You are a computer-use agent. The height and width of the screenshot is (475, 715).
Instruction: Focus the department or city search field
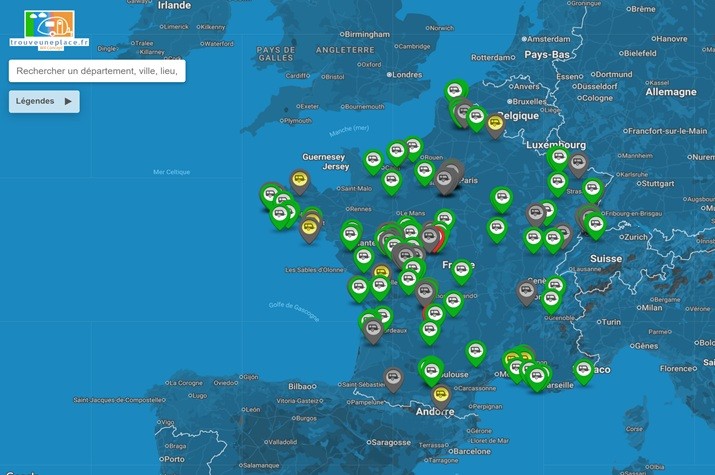click(97, 71)
